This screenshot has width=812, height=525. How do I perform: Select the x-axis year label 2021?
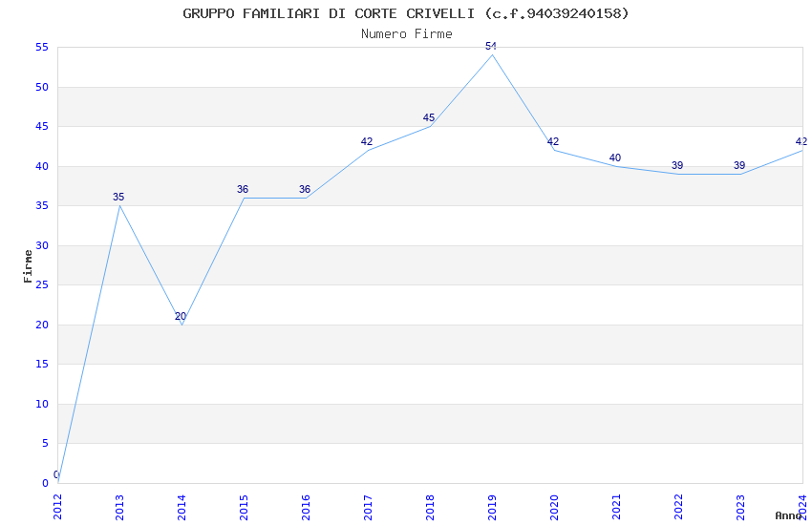coord(617,507)
